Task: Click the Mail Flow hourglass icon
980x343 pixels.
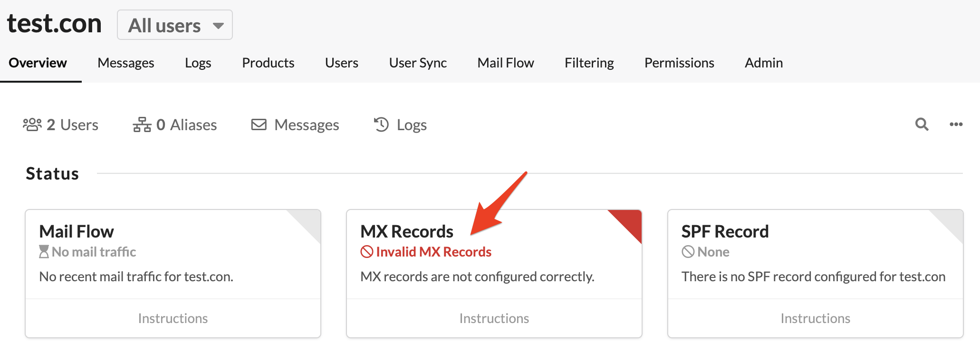Action: click(44, 252)
